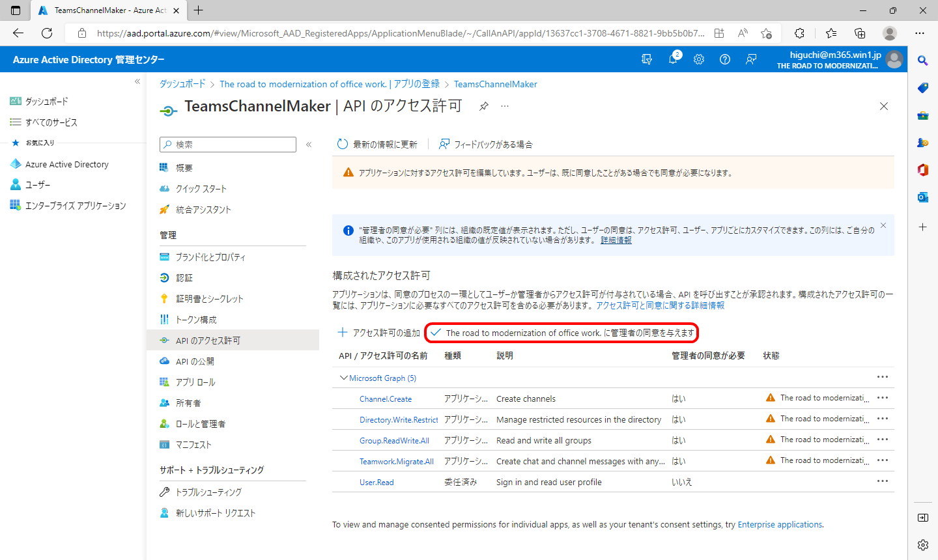Open the Enterprise applications link
This screenshot has height=560, width=938.
[780, 525]
